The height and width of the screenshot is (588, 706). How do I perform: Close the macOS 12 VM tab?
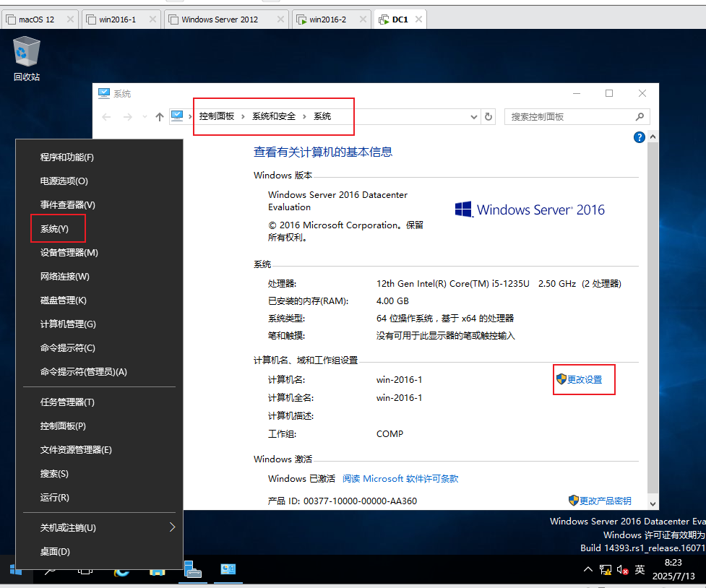tap(70, 20)
